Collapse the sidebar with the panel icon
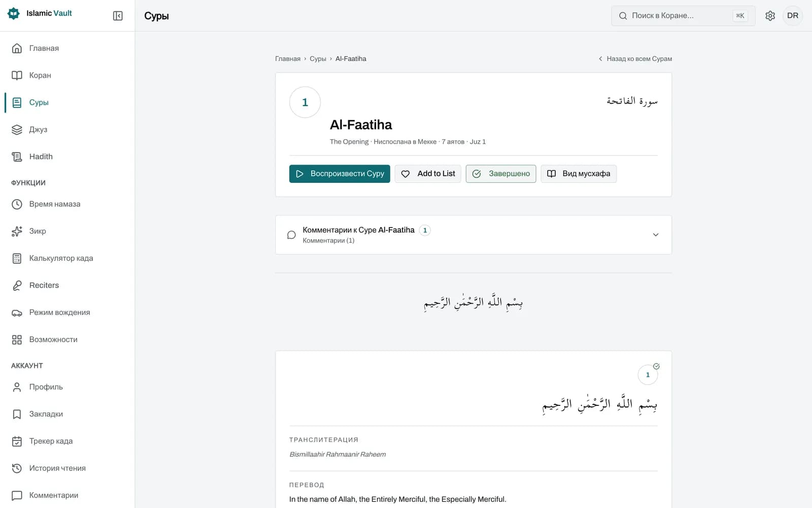This screenshot has width=812, height=508. (118, 16)
